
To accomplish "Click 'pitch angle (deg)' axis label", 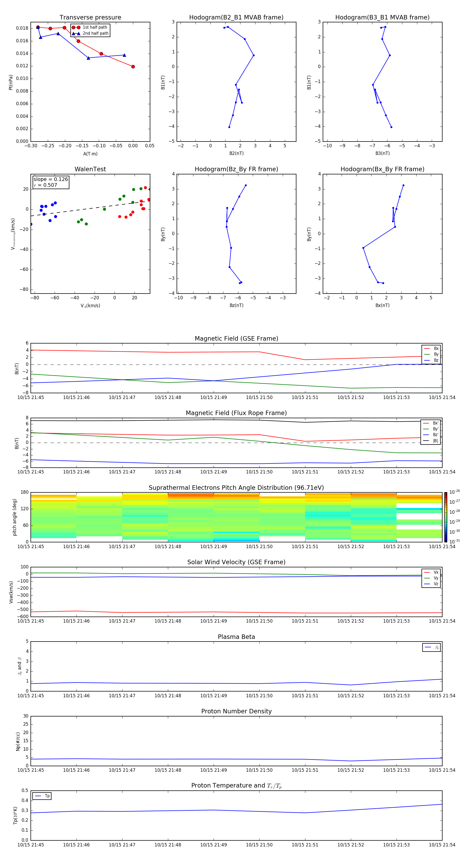I will pos(15,517).
